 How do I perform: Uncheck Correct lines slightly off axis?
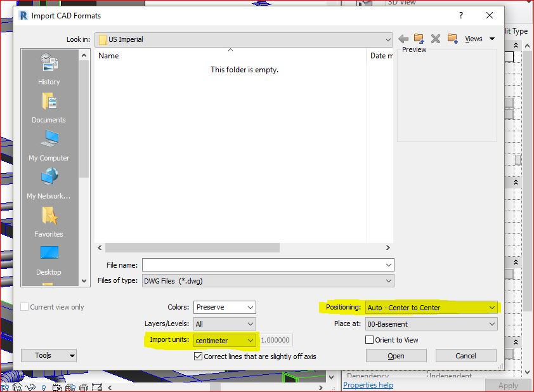[198, 356]
